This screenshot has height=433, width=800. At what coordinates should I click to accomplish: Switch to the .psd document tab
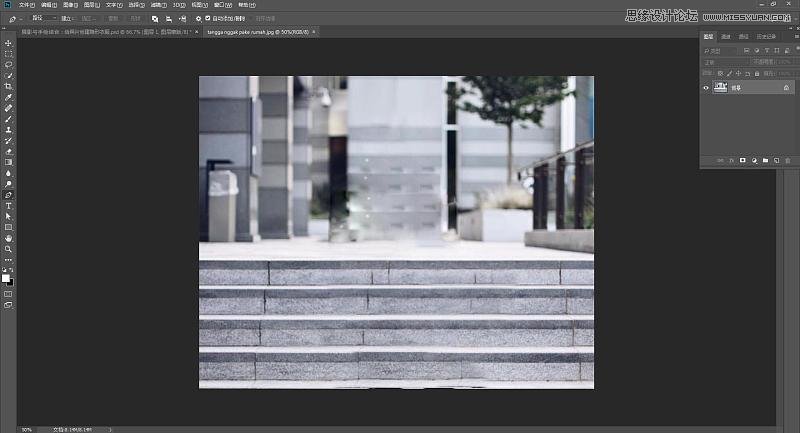click(x=106, y=32)
